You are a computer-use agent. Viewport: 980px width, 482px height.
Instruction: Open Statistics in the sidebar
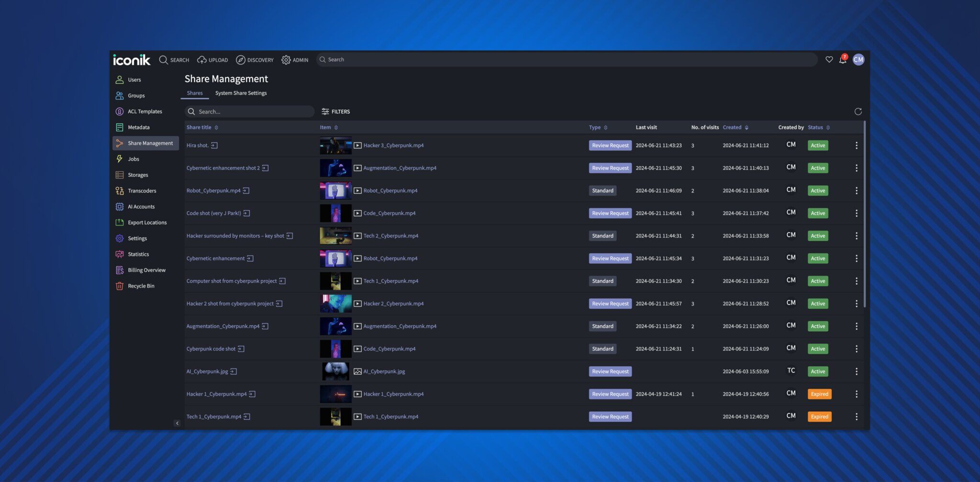click(145, 254)
